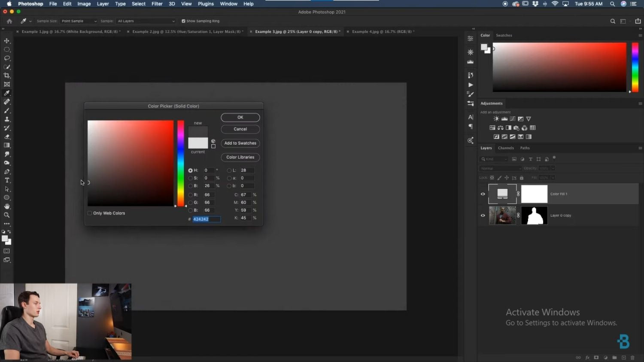644x362 pixels.
Task: Open the Sample Size dropdown
Action: [79, 21]
